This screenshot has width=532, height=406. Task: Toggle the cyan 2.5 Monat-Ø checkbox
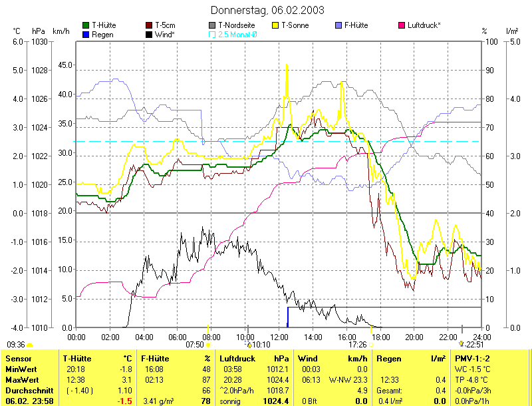[212, 34]
